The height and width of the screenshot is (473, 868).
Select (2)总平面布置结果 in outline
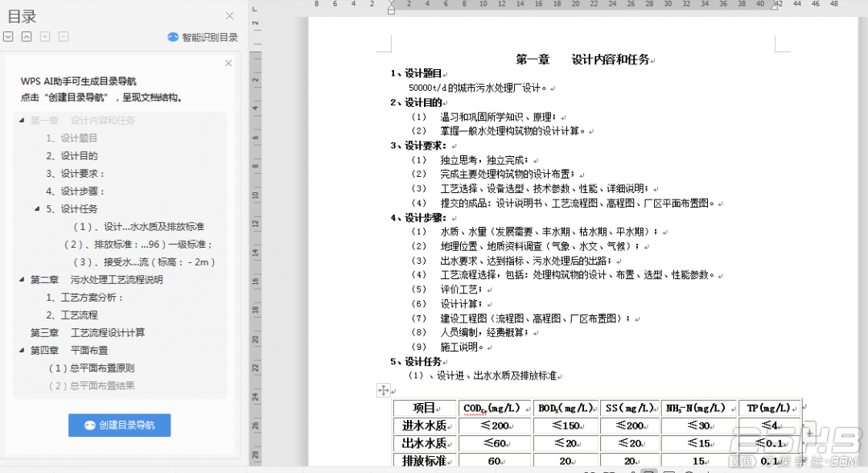point(92,386)
